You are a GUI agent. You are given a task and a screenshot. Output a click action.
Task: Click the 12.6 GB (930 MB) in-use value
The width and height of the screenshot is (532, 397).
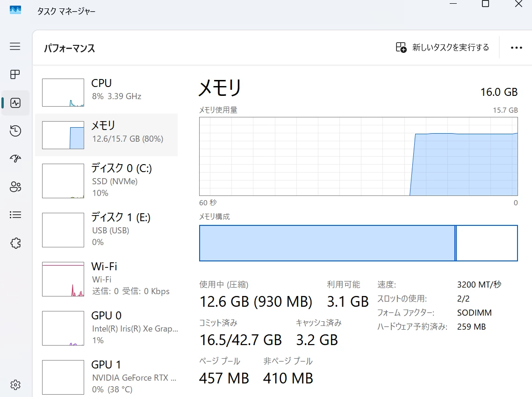click(x=256, y=301)
